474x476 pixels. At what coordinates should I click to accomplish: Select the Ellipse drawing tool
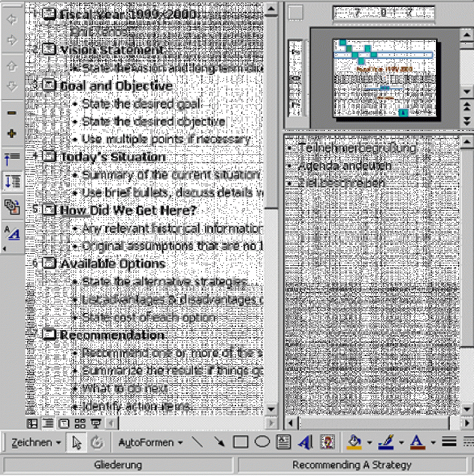click(261, 442)
